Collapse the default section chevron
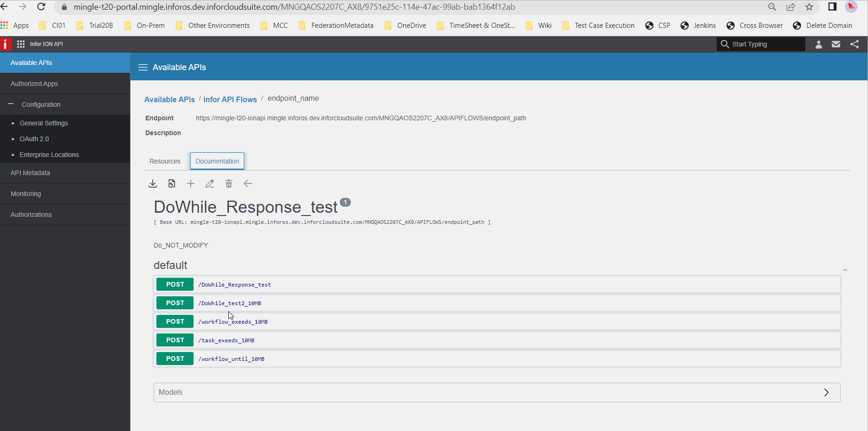868x431 pixels. pyautogui.click(x=845, y=270)
